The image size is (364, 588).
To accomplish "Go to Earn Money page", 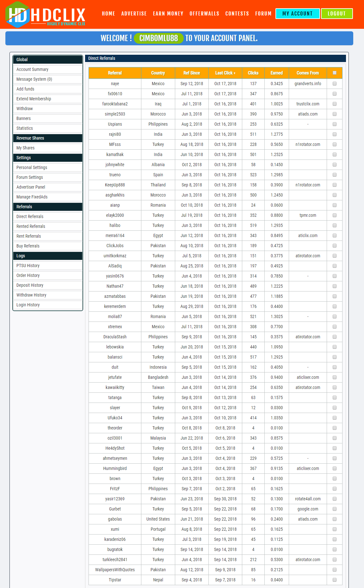I will (x=168, y=14).
